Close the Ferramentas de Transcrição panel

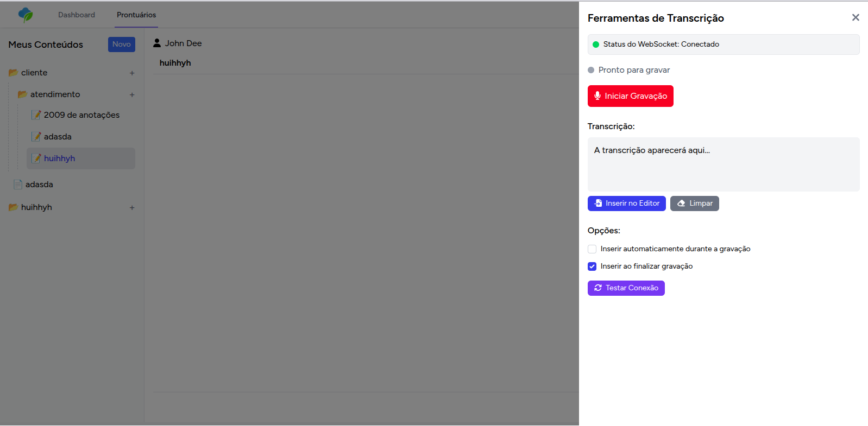856,17
